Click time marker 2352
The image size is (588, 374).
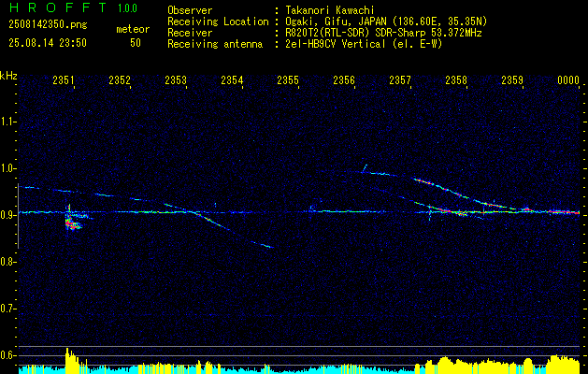click(x=120, y=79)
